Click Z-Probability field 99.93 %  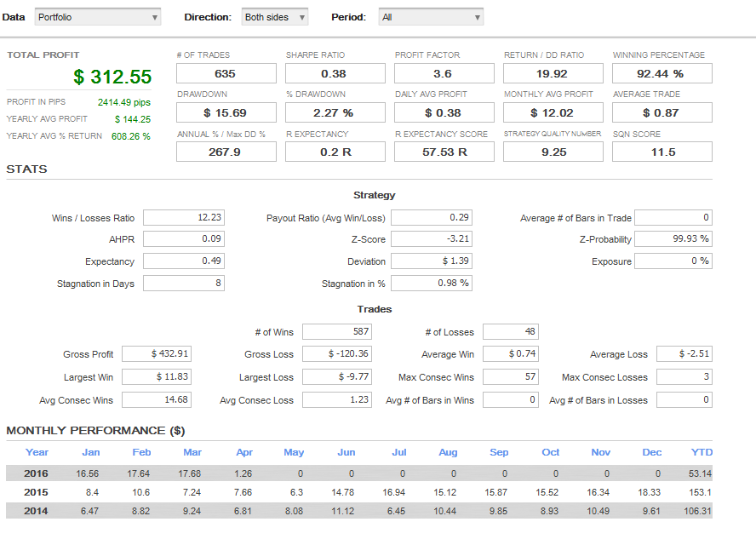click(x=673, y=238)
